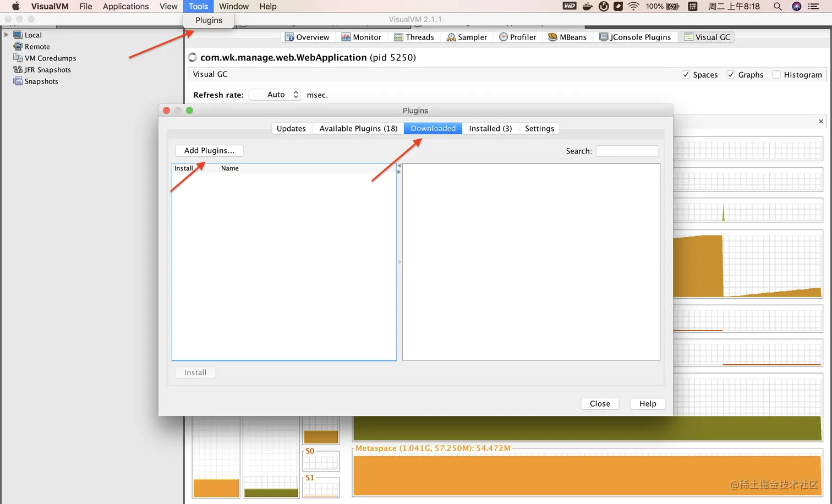Click the WD drive menu bar icon
The image size is (832, 504).
tap(570, 6)
